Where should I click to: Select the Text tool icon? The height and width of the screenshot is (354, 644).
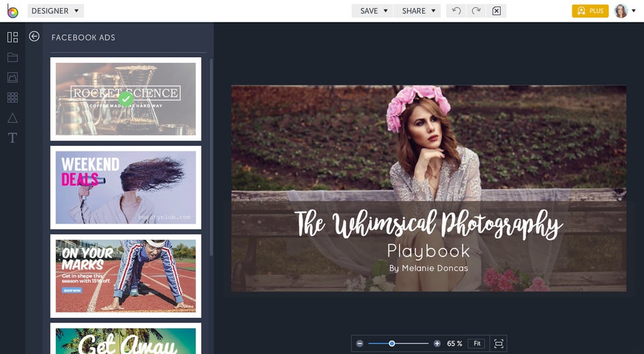click(x=12, y=138)
